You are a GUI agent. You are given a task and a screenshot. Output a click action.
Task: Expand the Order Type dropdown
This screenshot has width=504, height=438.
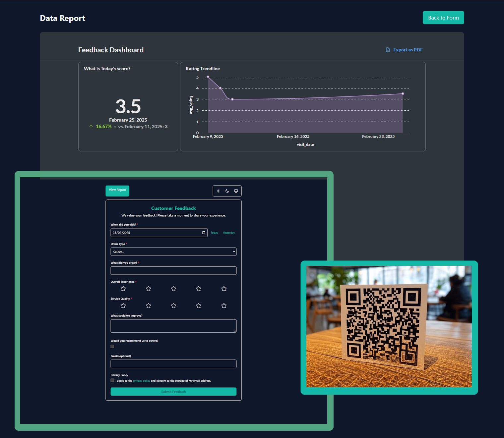coord(173,252)
